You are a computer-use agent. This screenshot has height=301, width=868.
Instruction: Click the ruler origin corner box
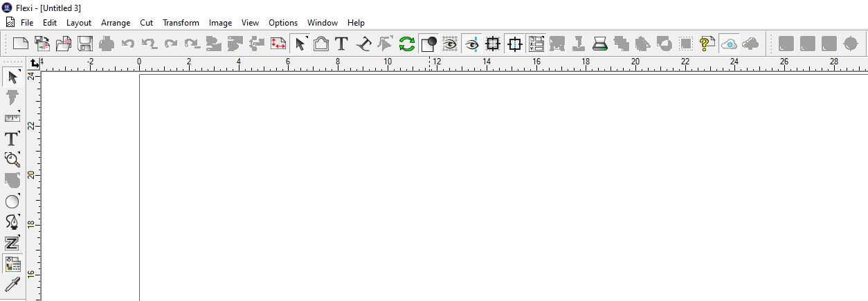tap(35, 64)
